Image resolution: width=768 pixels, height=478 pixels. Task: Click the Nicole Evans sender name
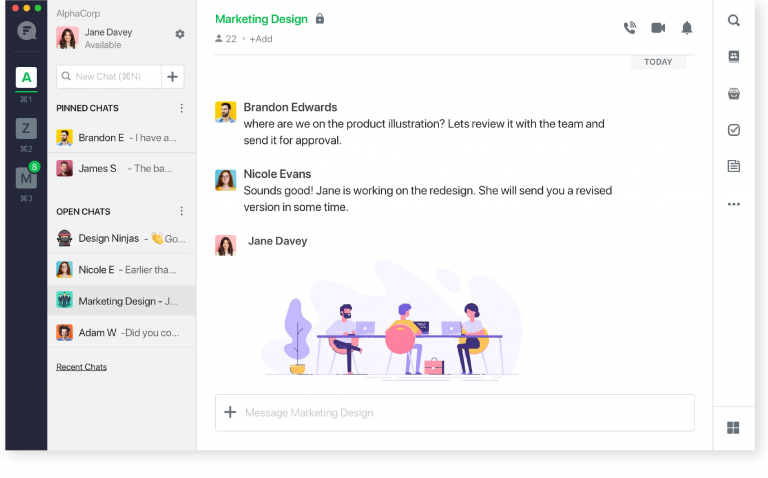pos(277,174)
